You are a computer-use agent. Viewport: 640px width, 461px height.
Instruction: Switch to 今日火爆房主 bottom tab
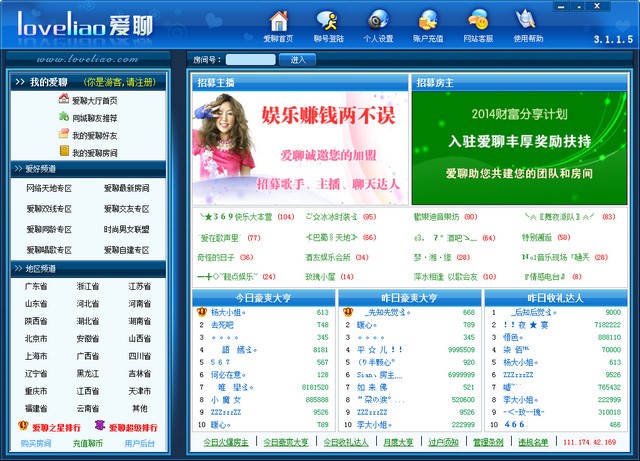tap(226, 442)
